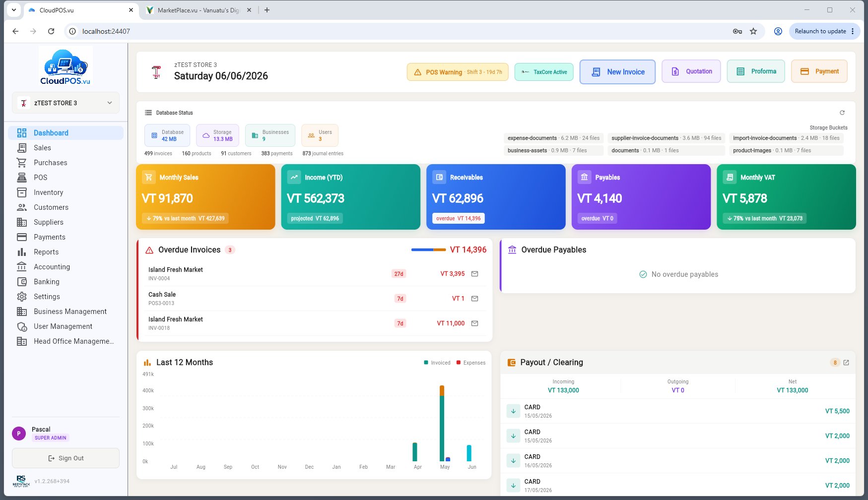Click the CARD VT 5,500 payout row
The image size is (868, 500).
pyautogui.click(x=678, y=411)
